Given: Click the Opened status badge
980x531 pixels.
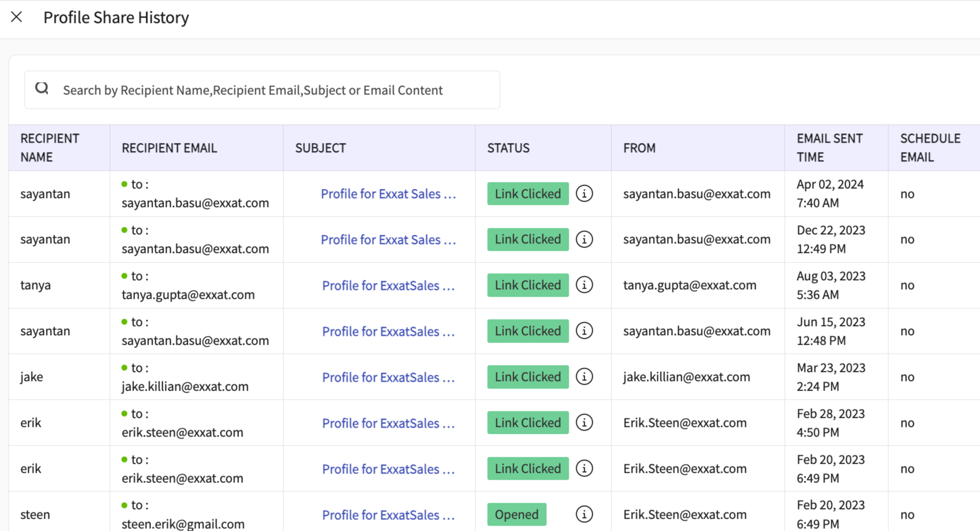Looking at the screenshot, I should tap(516, 514).
